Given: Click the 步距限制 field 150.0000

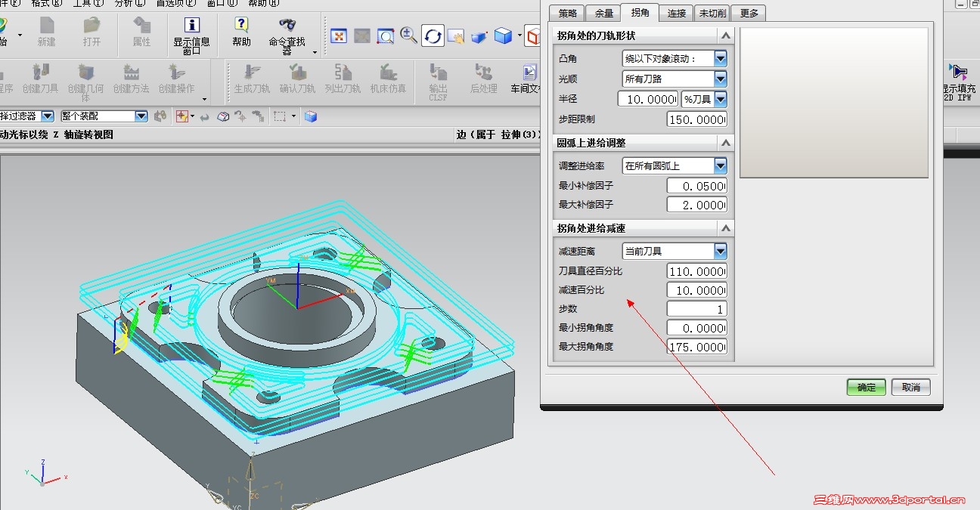Looking at the screenshot, I should click(697, 119).
